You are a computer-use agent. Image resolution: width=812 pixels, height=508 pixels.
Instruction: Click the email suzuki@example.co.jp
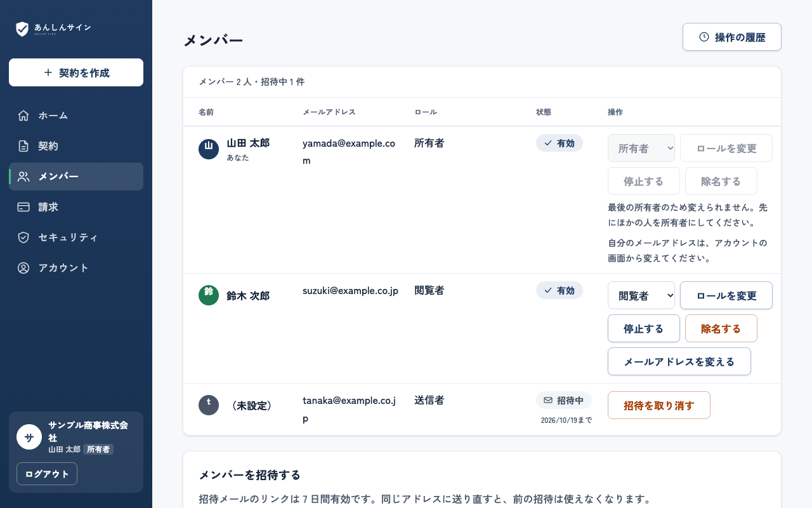(350, 291)
